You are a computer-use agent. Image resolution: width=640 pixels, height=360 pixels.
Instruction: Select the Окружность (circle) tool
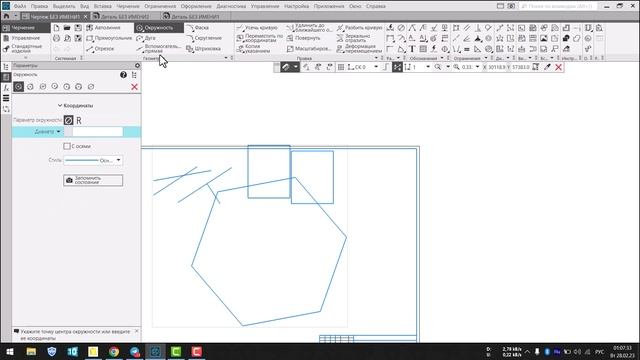point(159,28)
